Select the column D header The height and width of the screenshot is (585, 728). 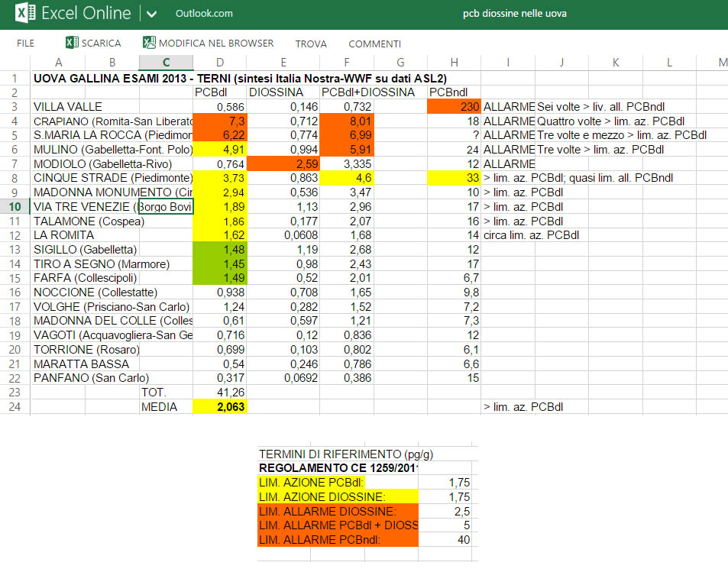pos(220,63)
